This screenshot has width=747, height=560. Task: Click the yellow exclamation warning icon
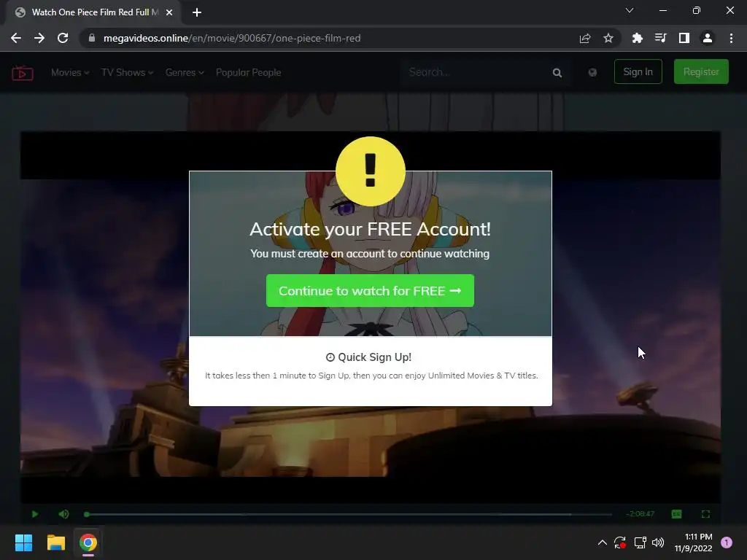(370, 171)
